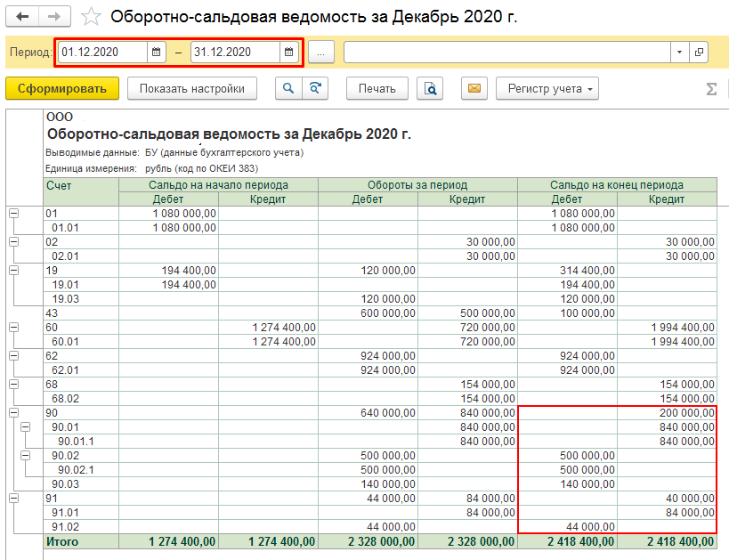Collapse sub-account 90.02 group
The width and height of the screenshot is (729, 560).
(26, 456)
